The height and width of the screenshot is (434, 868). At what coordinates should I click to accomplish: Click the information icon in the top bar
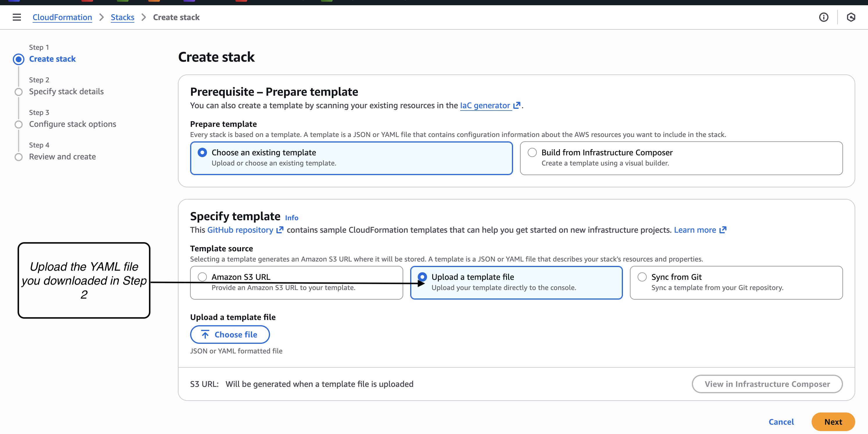coord(824,17)
